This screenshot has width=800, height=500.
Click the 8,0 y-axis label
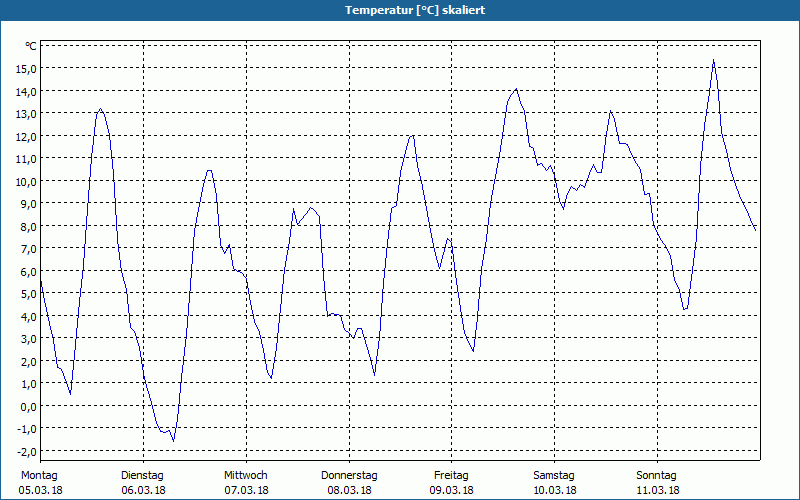coord(29,226)
